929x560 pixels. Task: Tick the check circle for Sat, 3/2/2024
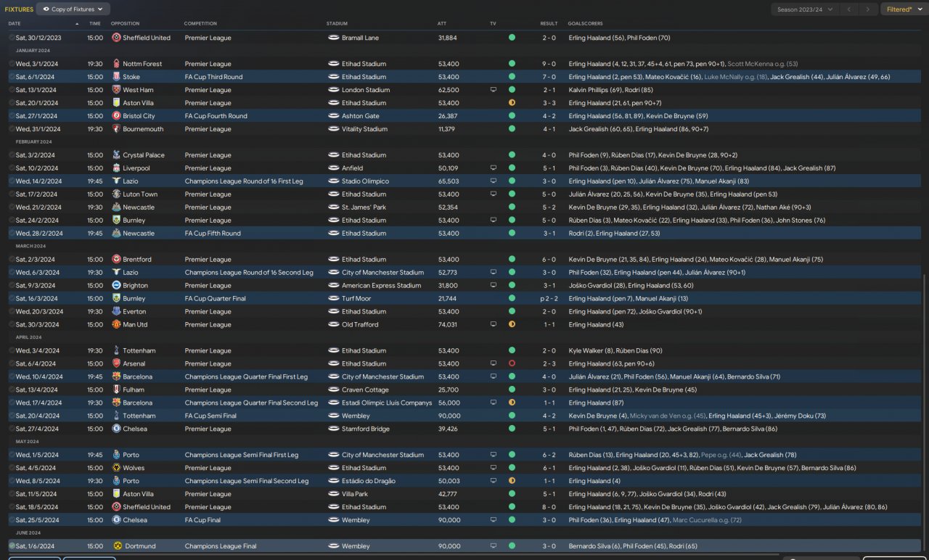(x=12, y=155)
